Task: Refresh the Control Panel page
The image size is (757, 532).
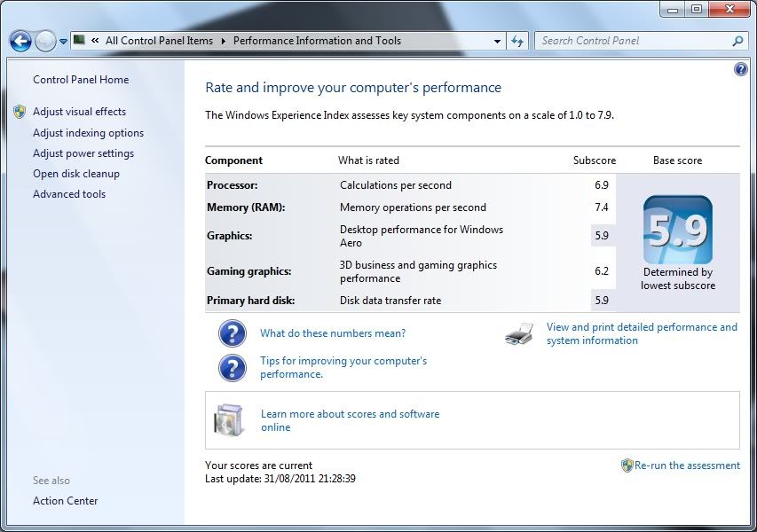Action: (x=517, y=42)
